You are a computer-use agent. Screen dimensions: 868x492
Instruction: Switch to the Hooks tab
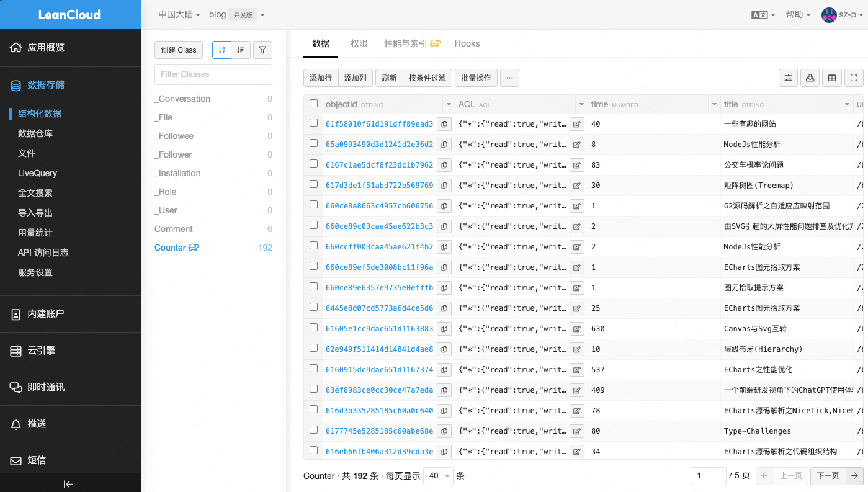click(x=467, y=43)
